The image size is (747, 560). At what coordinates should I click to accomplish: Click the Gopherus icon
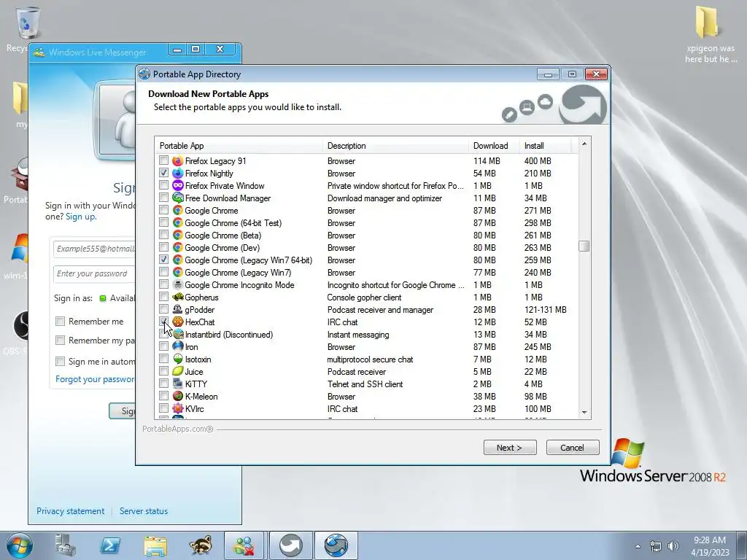(x=178, y=297)
